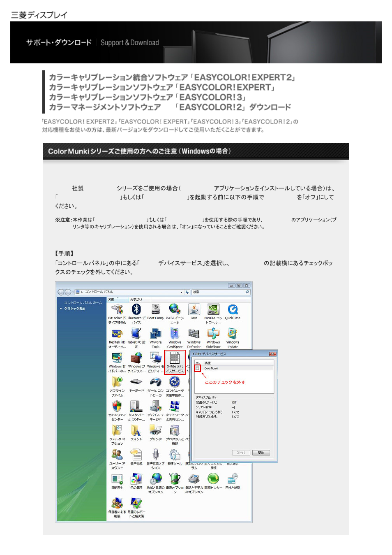This screenshot has width=392, height=555.
Task: Refresh the Control Panel address bar
Action: pyautogui.click(x=187, y=292)
